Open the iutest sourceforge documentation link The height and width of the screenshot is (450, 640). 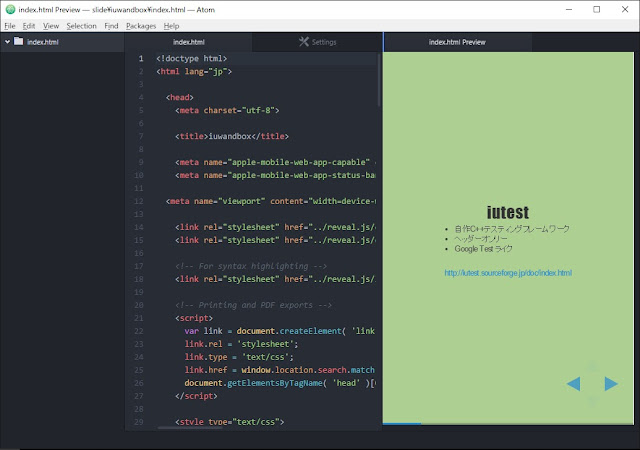pyautogui.click(x=508, y=273)
